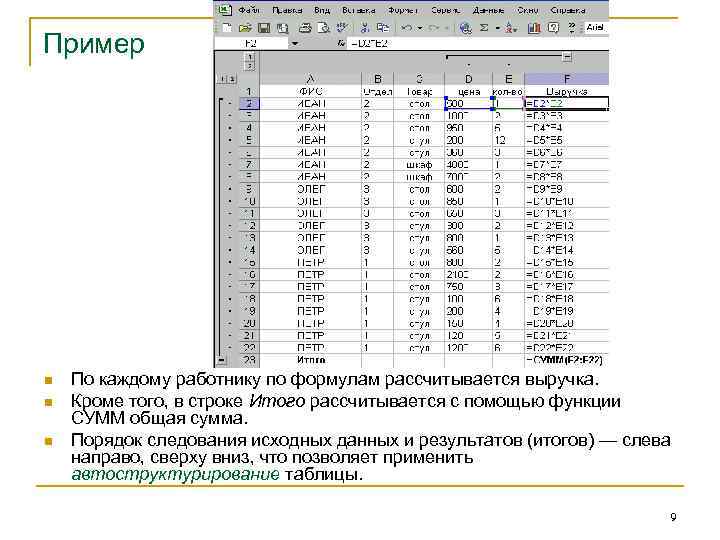Open the Сервис menu
The width and height of the screenshot is (720, 540).
coord(445,10)
